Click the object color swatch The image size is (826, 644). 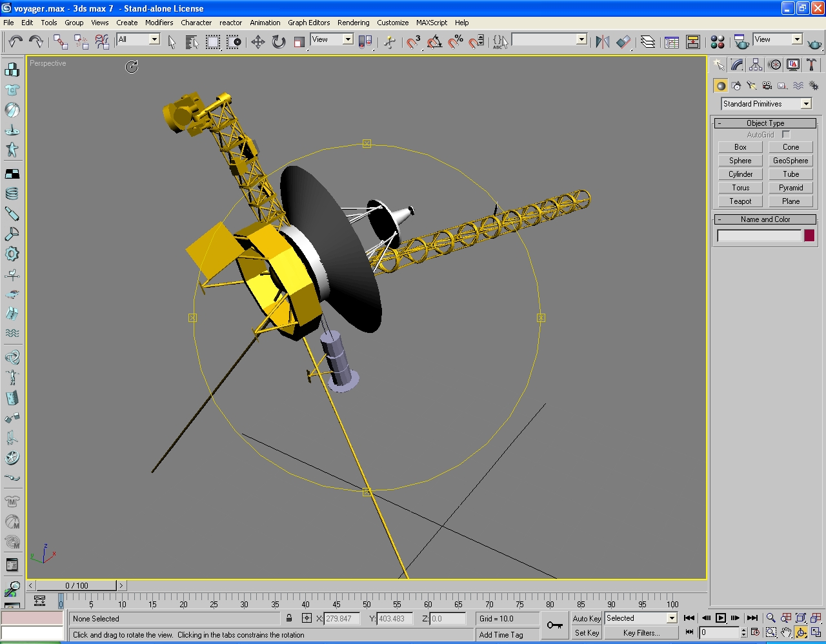click(809, 236)
